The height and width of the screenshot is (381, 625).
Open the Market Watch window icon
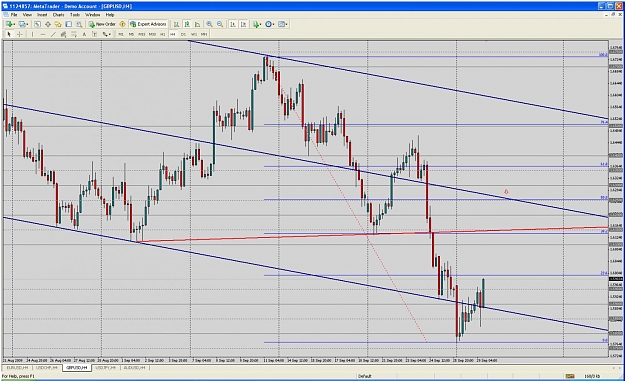(x=37, y=24)
